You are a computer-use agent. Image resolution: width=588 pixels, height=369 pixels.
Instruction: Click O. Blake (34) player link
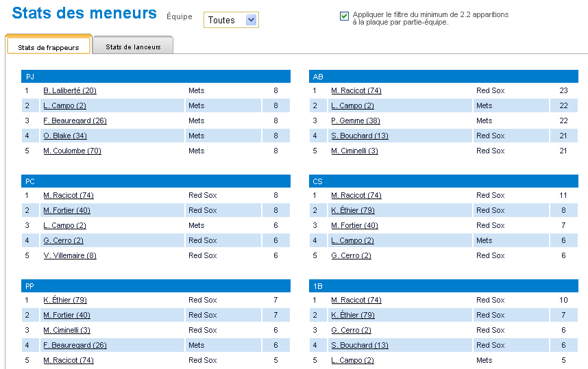pos(65,136)
